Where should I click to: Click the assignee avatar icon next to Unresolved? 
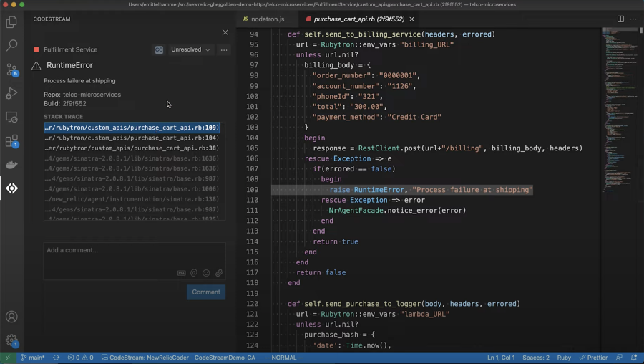(x=159, y=49)
